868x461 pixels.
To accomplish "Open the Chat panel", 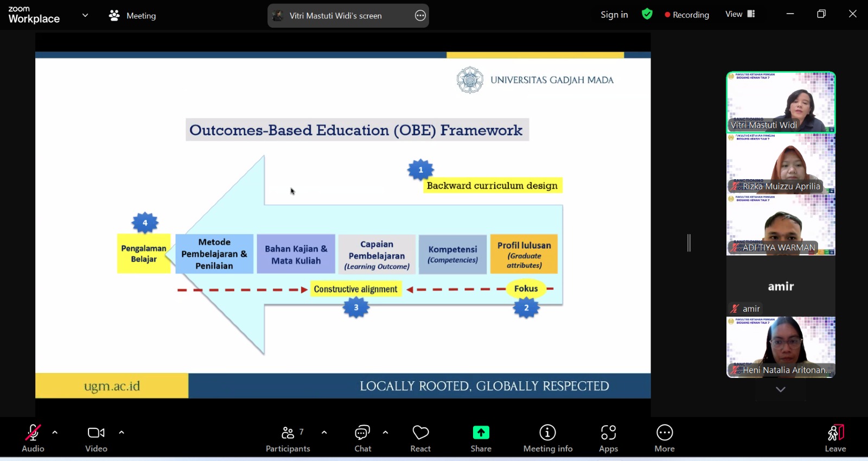I will [x=362, y=438].
